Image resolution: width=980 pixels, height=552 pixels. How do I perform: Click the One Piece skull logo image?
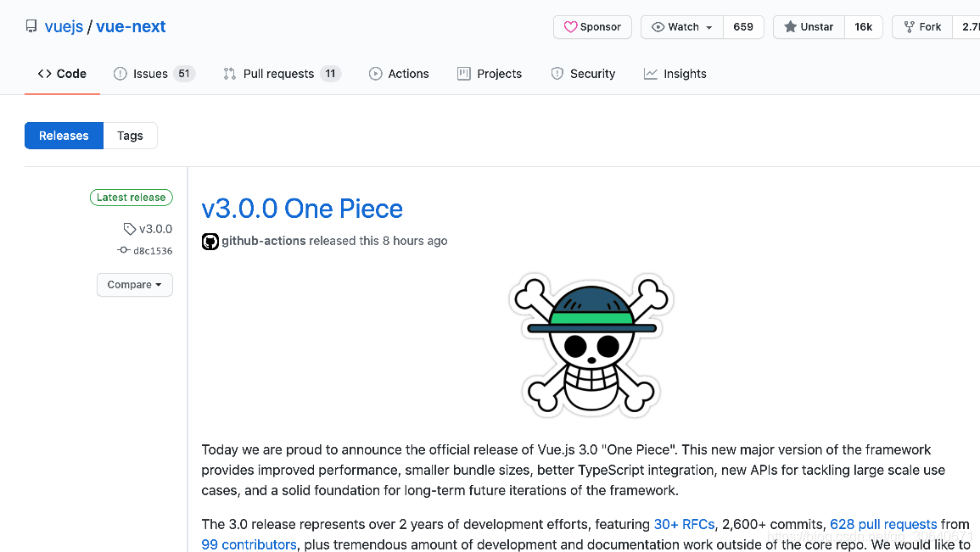591,345
